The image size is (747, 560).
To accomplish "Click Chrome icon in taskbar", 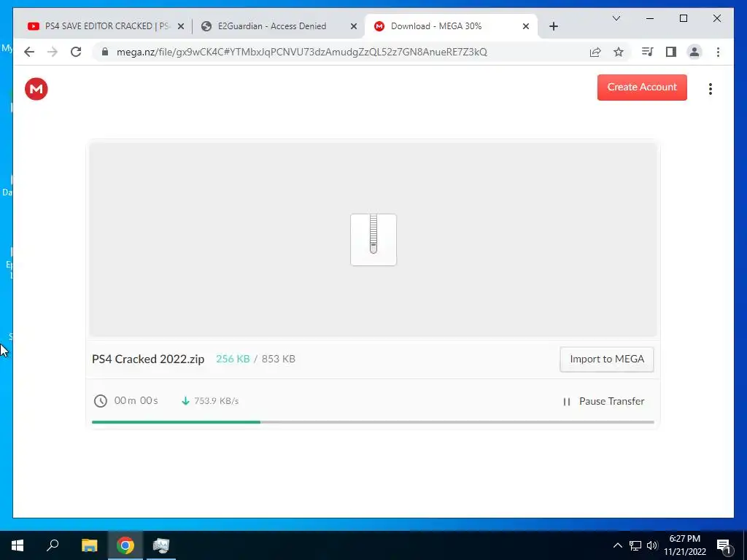I will pos(125,545).
